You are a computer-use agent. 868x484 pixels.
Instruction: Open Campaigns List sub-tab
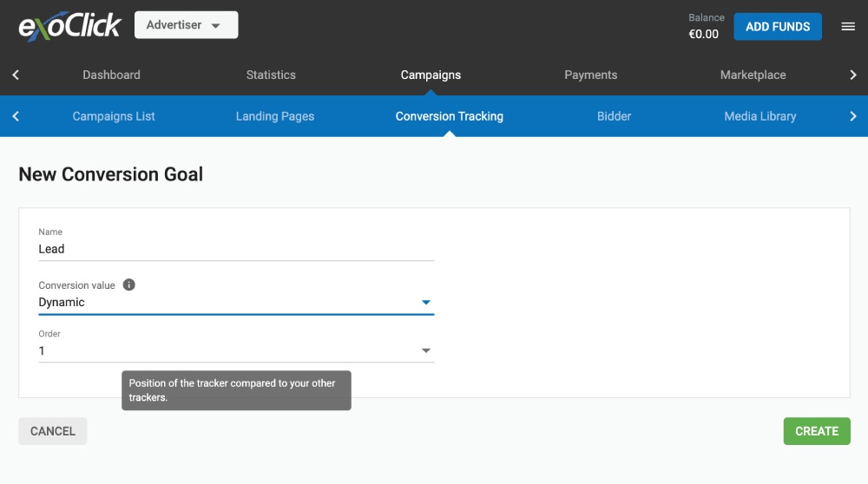[x=114, y=116]
